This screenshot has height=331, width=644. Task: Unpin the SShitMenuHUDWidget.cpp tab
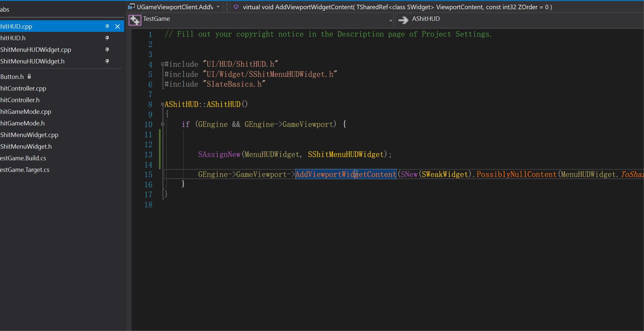(107, 50)
